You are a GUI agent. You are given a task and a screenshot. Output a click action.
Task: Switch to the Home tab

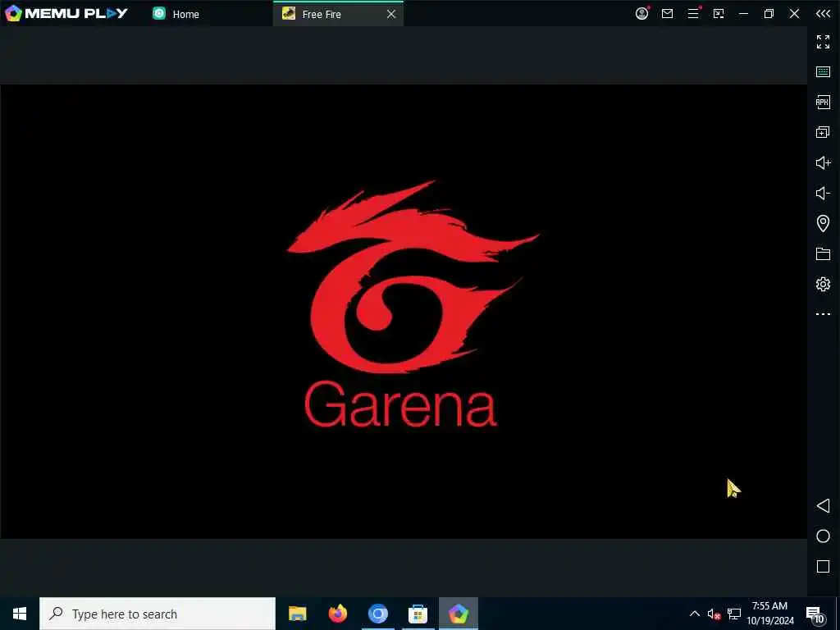pyautogui.click(x=176, y=14)
